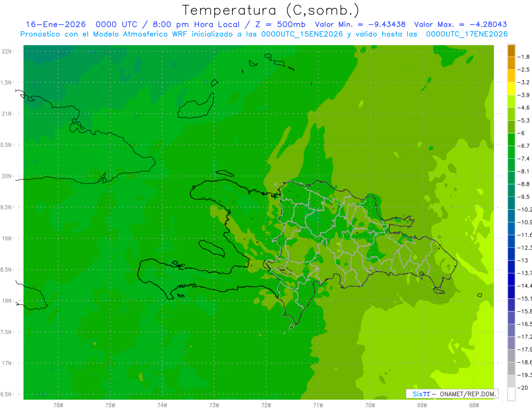Click the '74W' longitude label
The width and height of the screenshot is (532, 411).
pos(162,405)
